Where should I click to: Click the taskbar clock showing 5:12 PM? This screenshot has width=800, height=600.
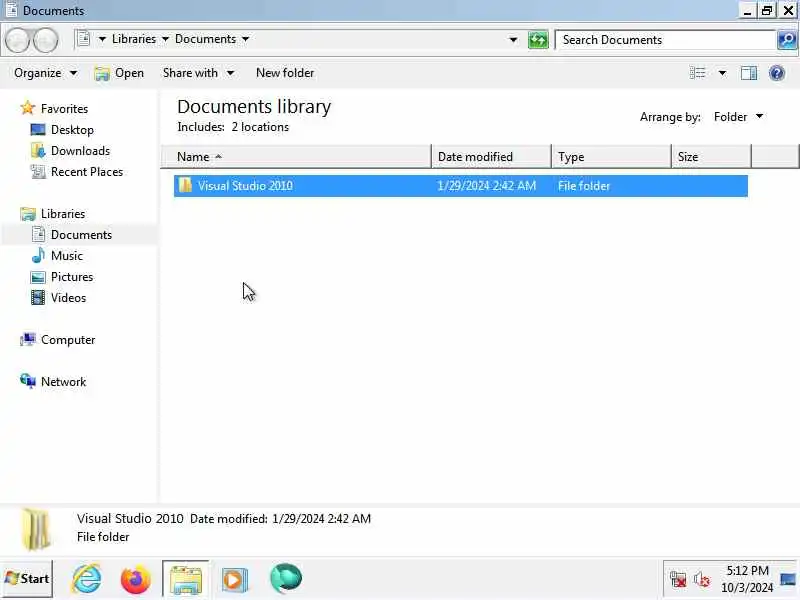pos(747,579)
